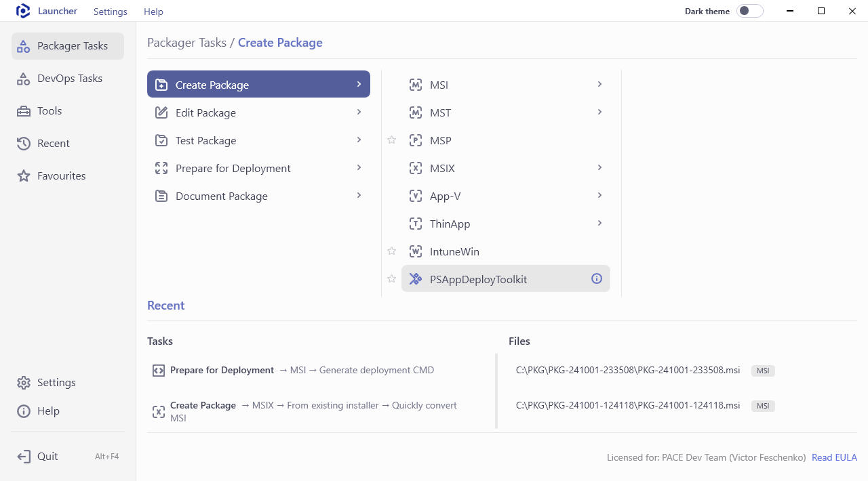
Task: Click the icon beside recent Create Package MSIX task
Action: (158, 412)
